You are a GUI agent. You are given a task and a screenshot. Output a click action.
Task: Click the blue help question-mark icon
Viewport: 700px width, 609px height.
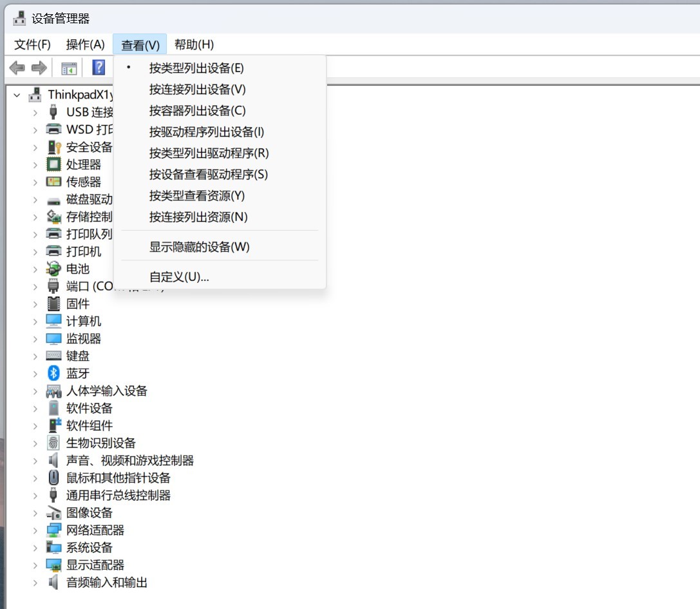pos(99,68)
